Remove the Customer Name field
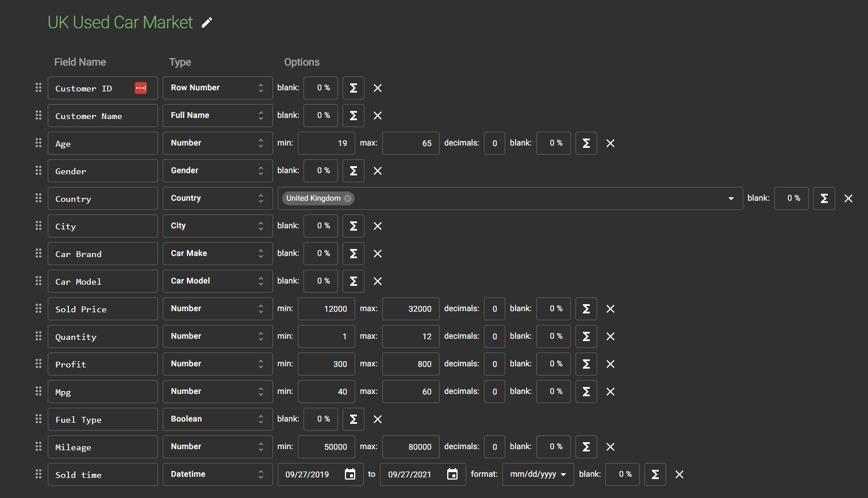This screenshot has height=498, width=868. (x=378, y=116)
